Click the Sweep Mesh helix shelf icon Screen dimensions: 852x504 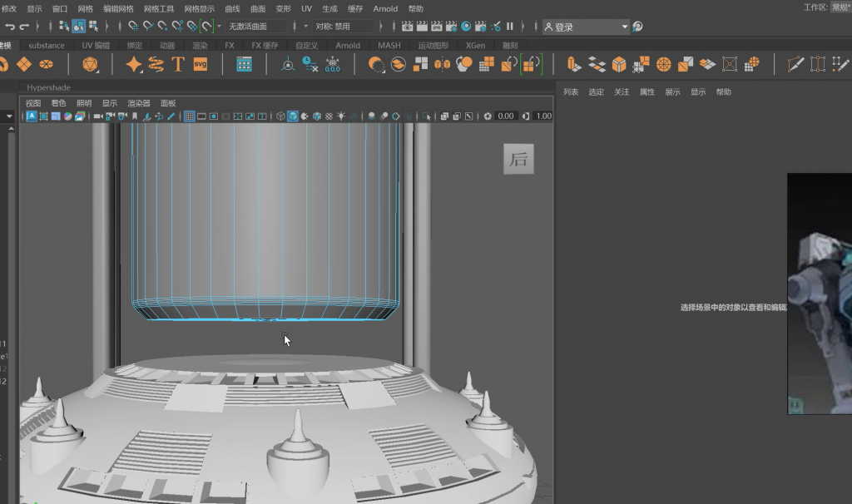click(156, 64)
